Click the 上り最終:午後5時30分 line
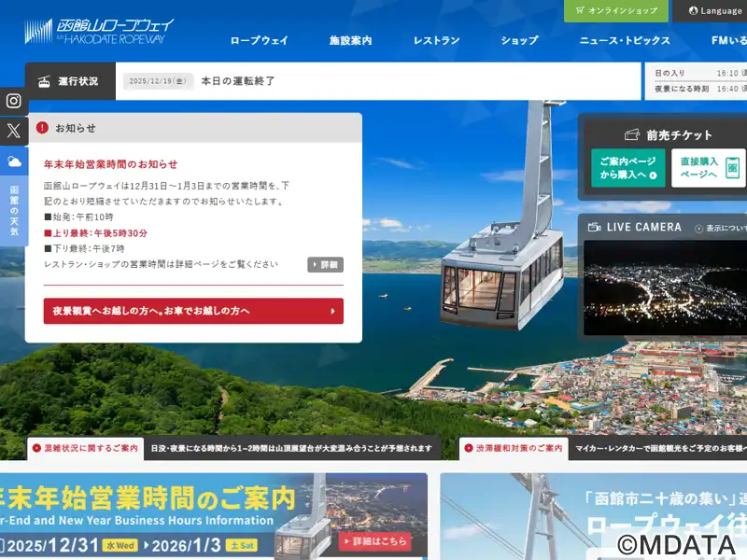The image size is (747, 560). (x=96, y=233)
